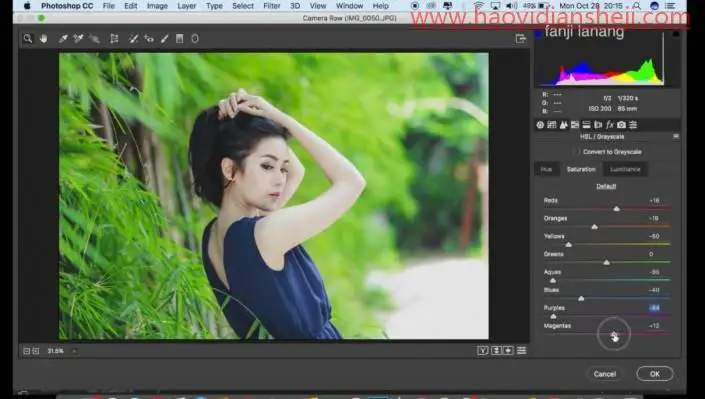Open Spotlight search in menu bar
The image size is (705, 399).
(x=637, y=6)
